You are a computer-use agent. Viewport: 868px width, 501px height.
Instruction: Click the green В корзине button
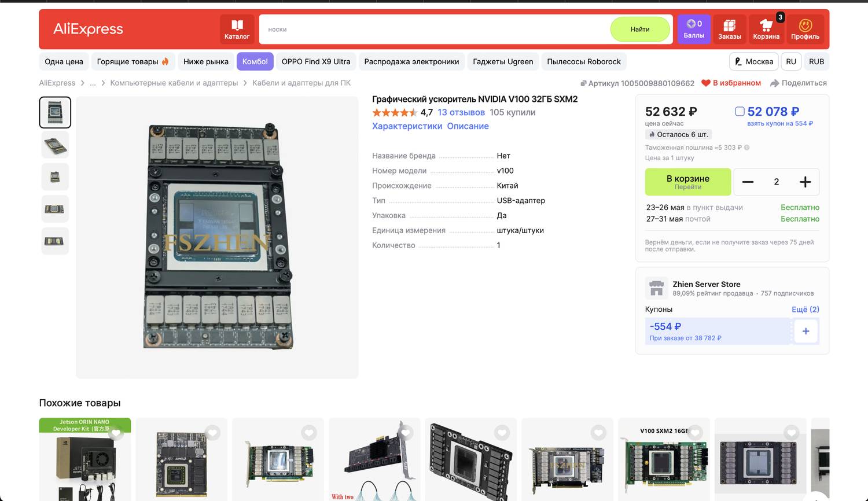tap(688, 182)
